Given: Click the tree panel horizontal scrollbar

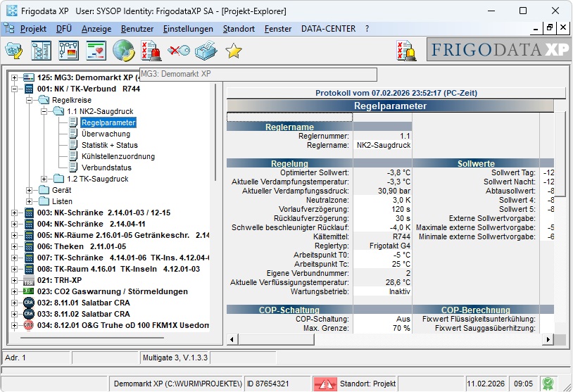Looking at the screenshot, I should (x=92, y=338).
